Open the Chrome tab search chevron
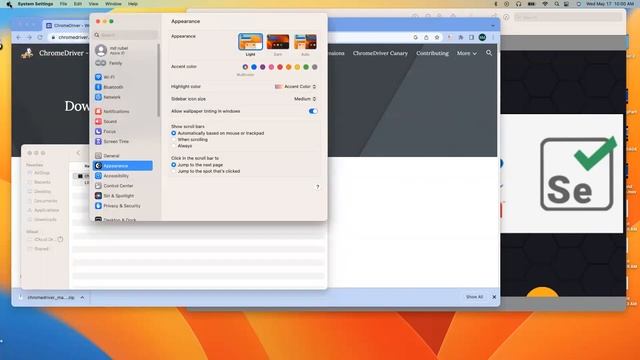 (x=493, y=25)
